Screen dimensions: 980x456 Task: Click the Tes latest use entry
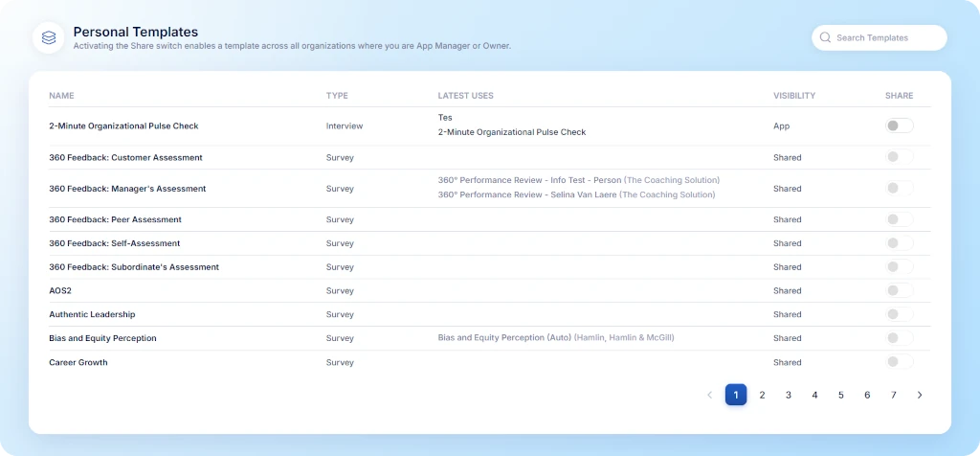click(445, 118)
